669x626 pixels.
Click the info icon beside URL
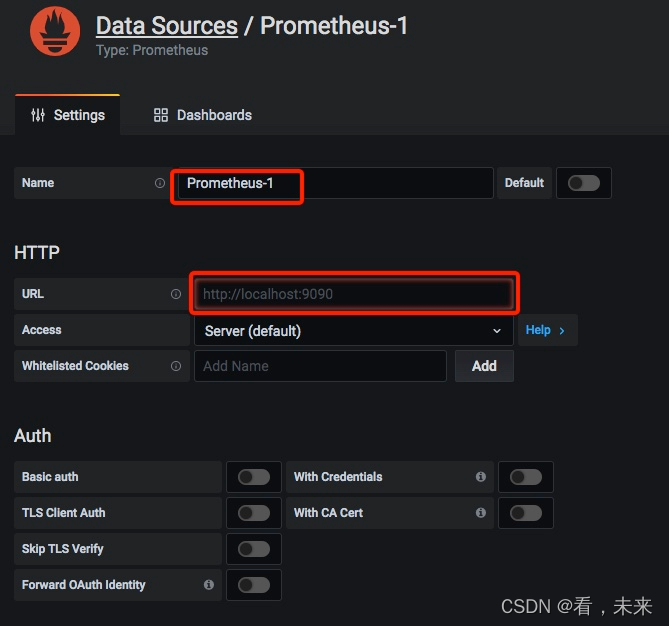pos(176,294)
